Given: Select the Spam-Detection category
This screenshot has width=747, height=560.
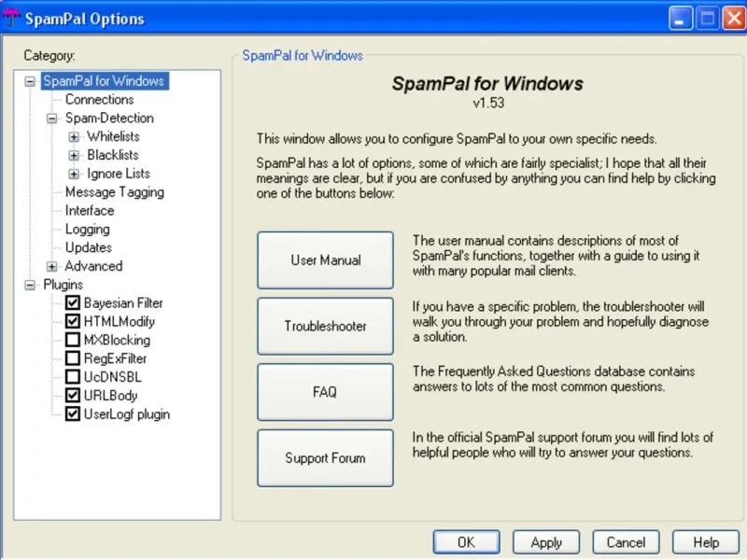Looking at the screenshot, I should pyautogui.click(x=109, y=119).
